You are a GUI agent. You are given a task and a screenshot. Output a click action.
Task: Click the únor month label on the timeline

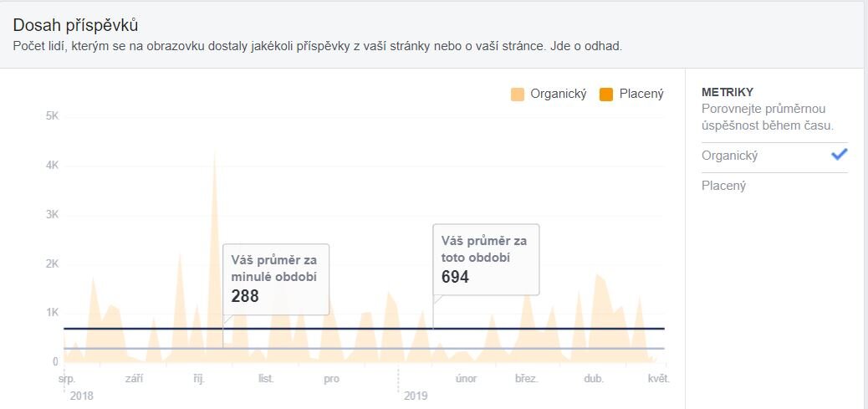pos(466,379)
